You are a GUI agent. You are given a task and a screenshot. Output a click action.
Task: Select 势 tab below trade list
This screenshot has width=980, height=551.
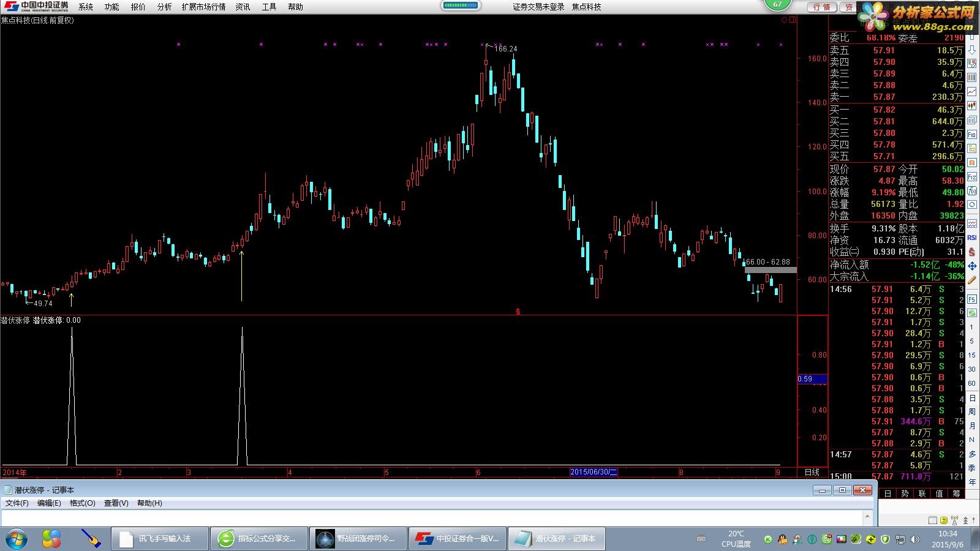(x=905, y=493)
